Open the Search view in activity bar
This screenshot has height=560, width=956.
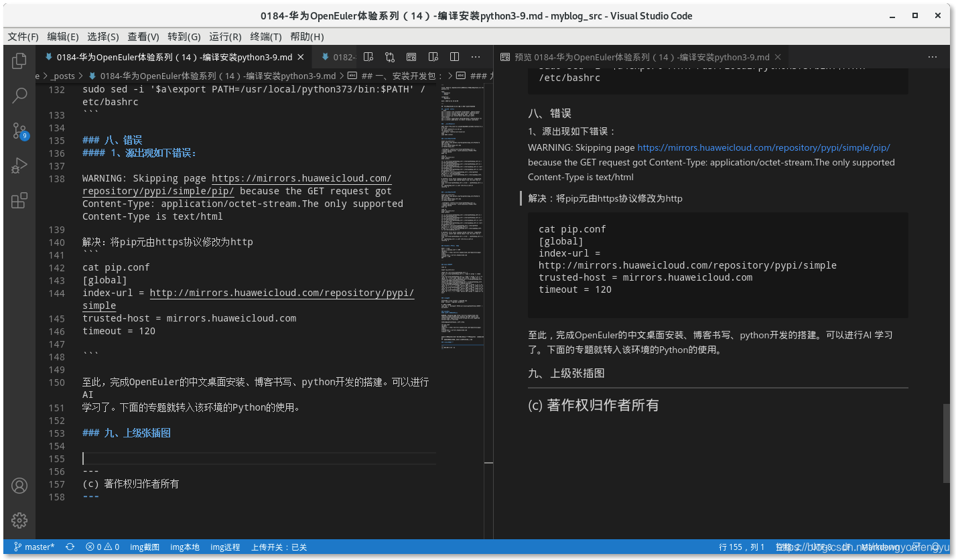(19, 96)
